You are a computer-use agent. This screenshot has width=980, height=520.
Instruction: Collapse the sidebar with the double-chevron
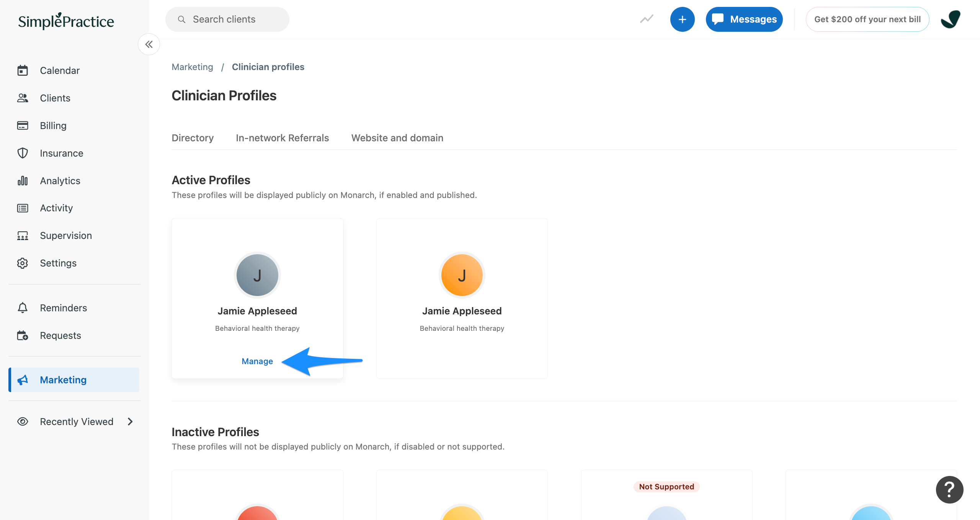pyautogui.click(x=149, y=44)
